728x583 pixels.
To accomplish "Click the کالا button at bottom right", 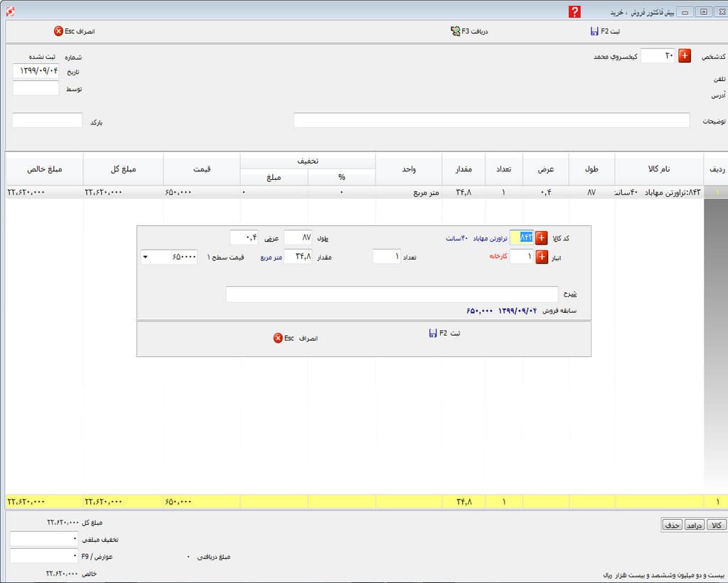I will (717, 525).
